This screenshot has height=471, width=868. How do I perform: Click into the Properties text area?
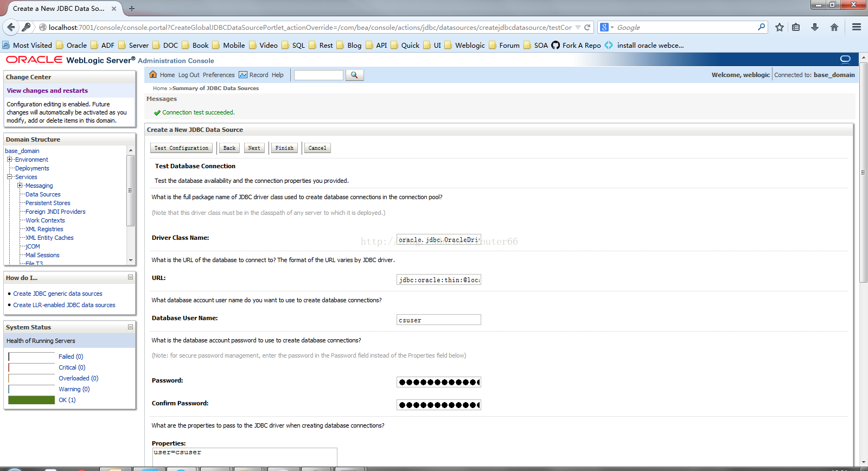coord(245,456)
